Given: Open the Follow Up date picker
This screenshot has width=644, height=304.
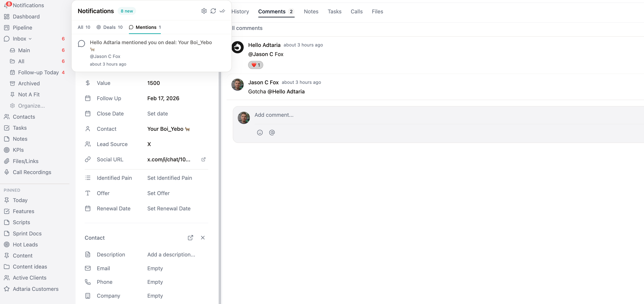Looking at the screenshot, I should (163, 98).
